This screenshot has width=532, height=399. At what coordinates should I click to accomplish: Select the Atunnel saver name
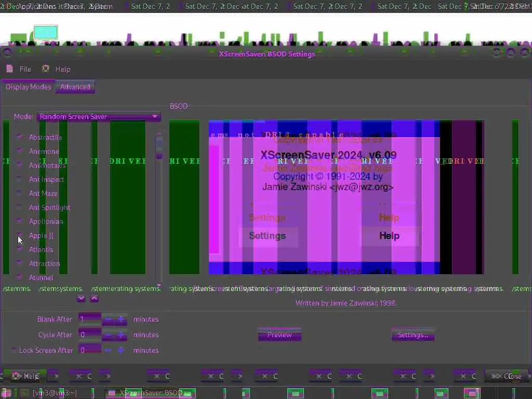[41, 277]
